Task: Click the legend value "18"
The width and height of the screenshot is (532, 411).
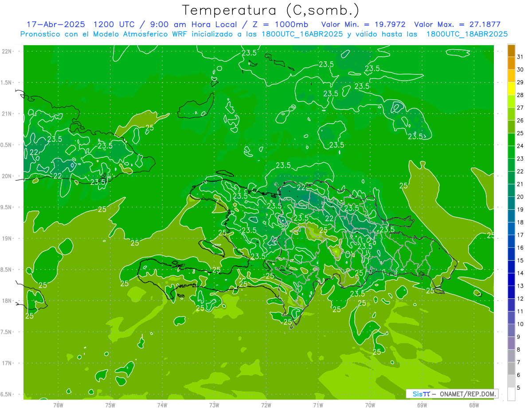Action: point(520,222)
